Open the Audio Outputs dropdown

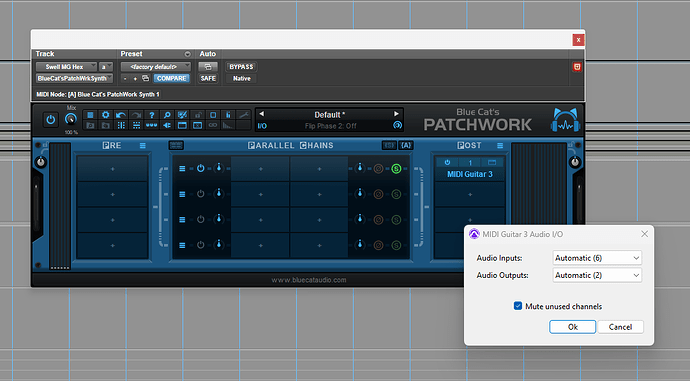597,275
